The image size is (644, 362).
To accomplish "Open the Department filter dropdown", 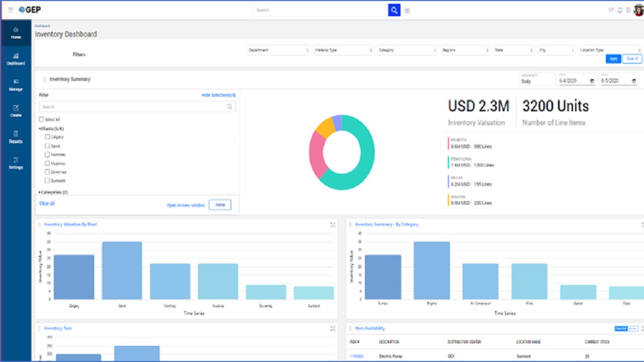I will pyautogui.click(x=278, y=50).
